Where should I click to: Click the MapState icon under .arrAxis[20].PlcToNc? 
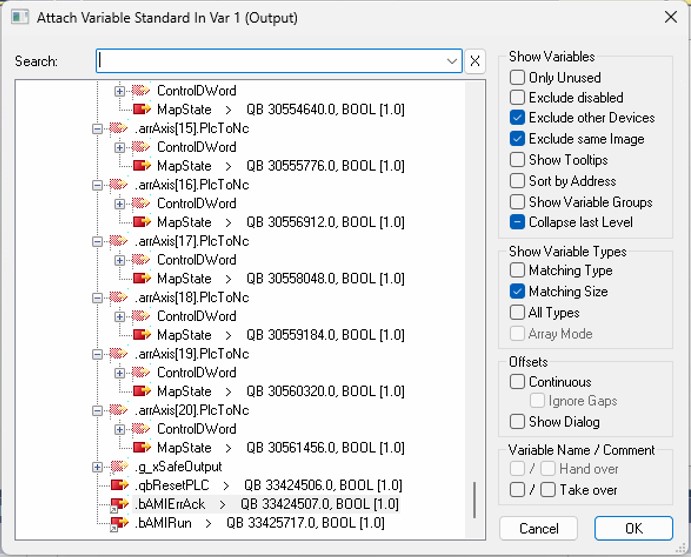click(141, 448)
